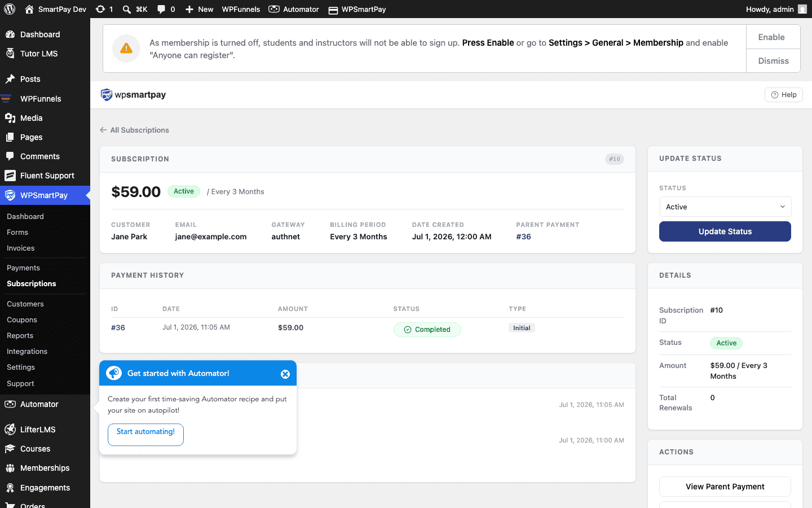Image resolution: width=812 pixels, height=508 pixels.
Task: Close the Automator popup
Action: coord(285,374)
